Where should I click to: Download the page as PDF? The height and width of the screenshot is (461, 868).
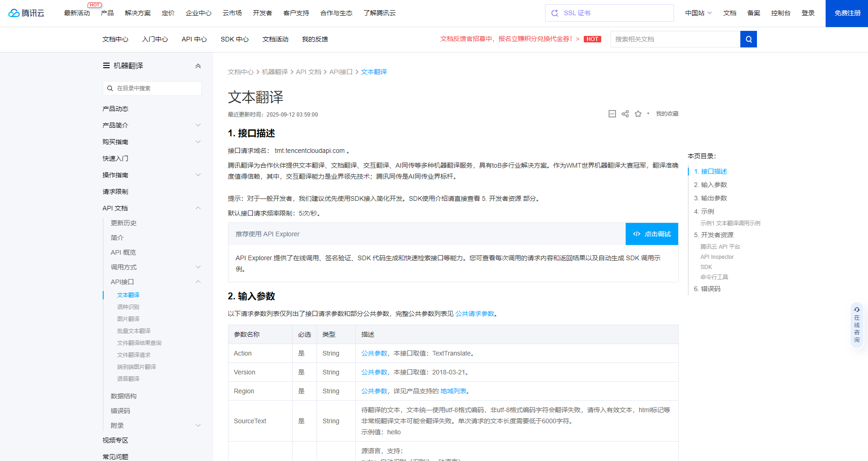tap(612, 113)
